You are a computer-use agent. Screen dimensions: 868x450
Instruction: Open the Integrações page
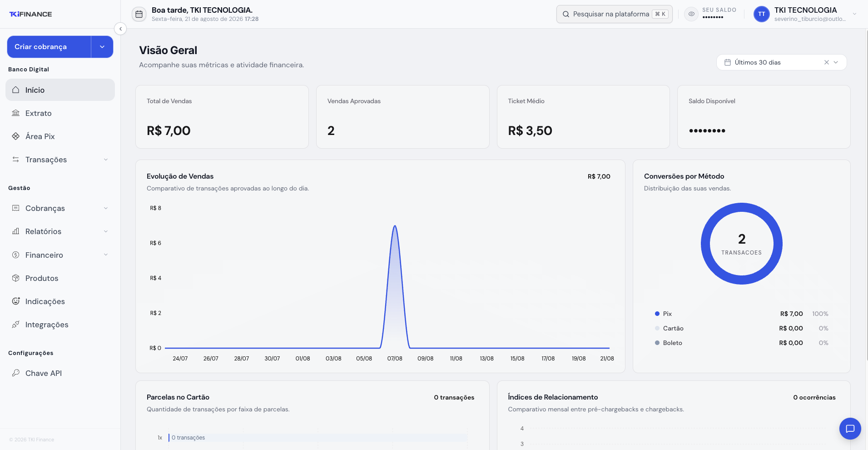(x=60, y=325)
